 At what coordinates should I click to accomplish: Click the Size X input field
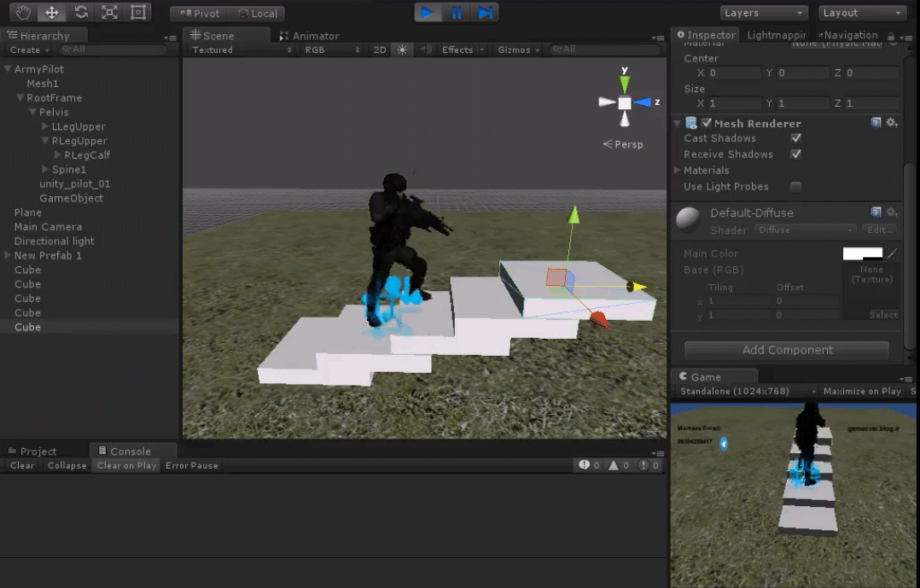click(x=734, y=103)
